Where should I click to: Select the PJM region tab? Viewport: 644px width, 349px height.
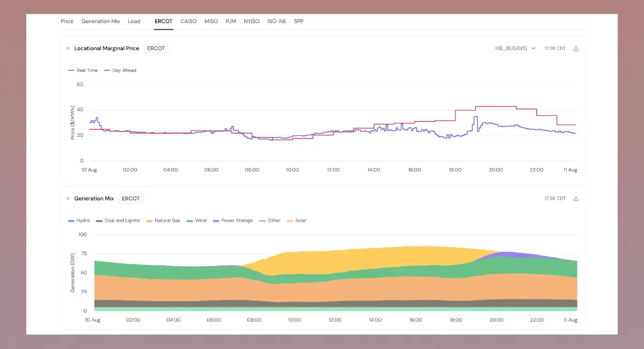click(x=231, y=21)
